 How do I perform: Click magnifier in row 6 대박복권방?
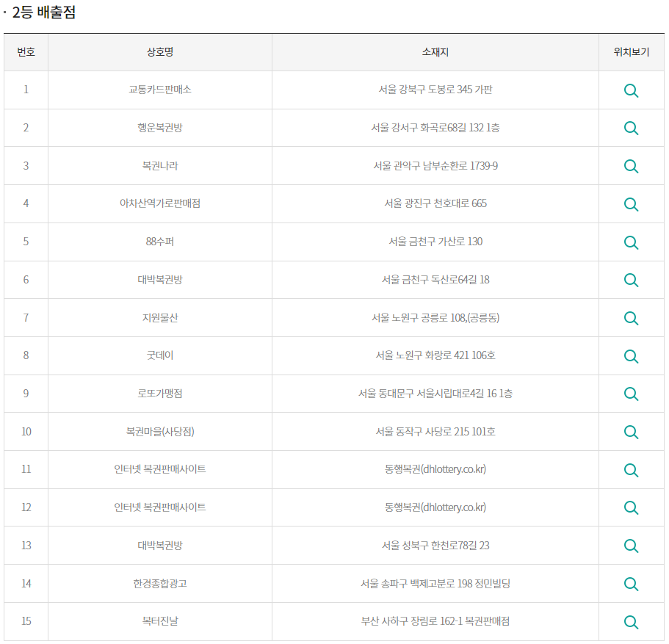[631, 280]
